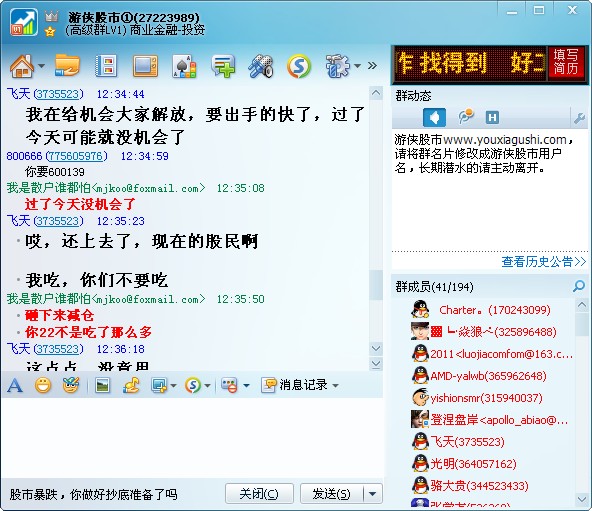Switch to the H panel in group dynamics
592x511 pixels.
[x=492, y=117]
